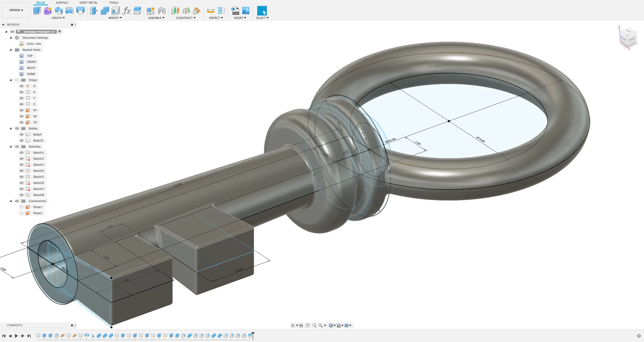Toggle visibility of Body10
The image size is (644, 342).
[x=22, y=140]
